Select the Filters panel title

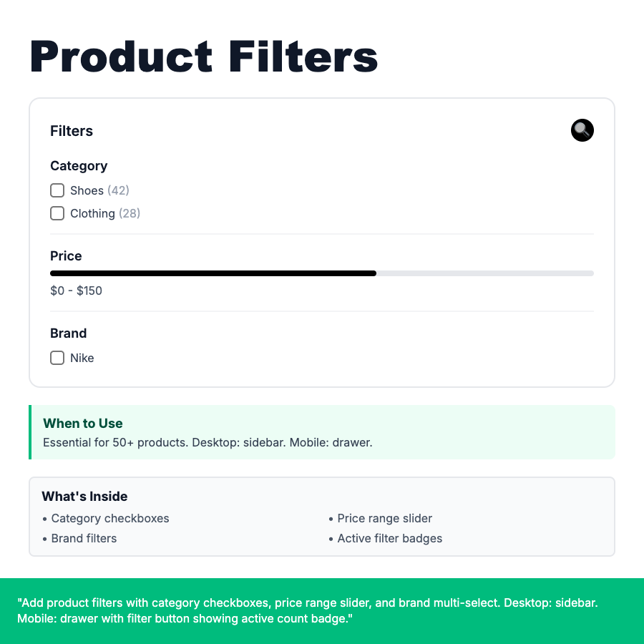pyautogui.click(x=72, y=131)
